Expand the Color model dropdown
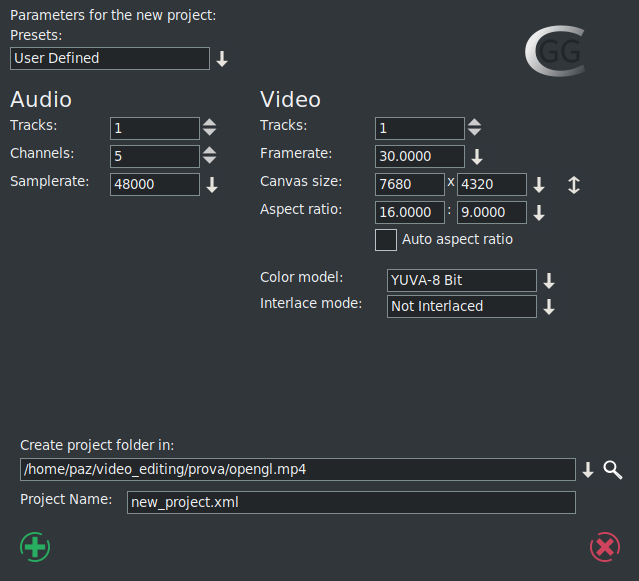The image size is (639, 581). (548, 281)
